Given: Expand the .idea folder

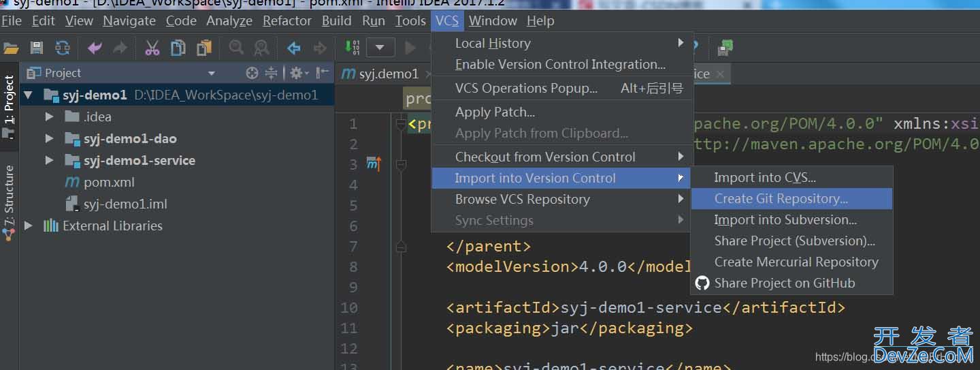Looking at the screenshot, I should coord(49,117).
